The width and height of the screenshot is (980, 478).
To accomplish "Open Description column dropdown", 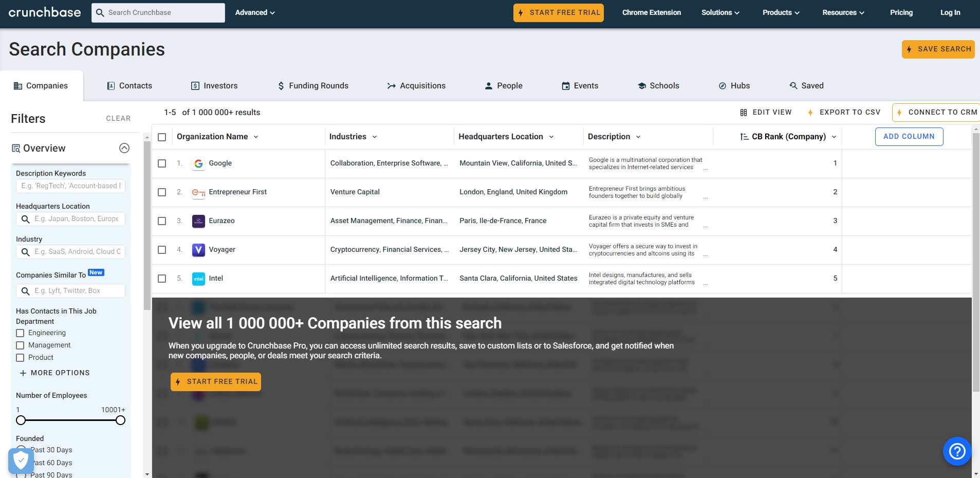I will (x=638, y=137).
